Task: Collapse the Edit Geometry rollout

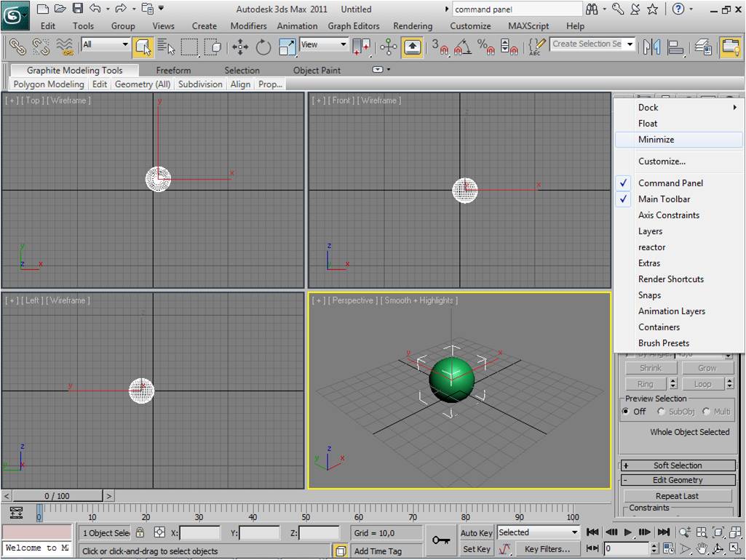Action: point(678,480)
